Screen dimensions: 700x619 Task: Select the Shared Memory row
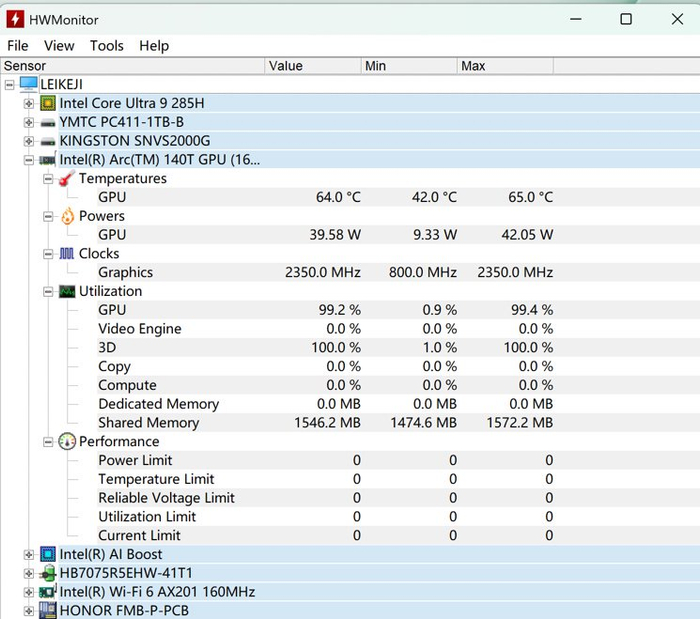tap(148, 423)
